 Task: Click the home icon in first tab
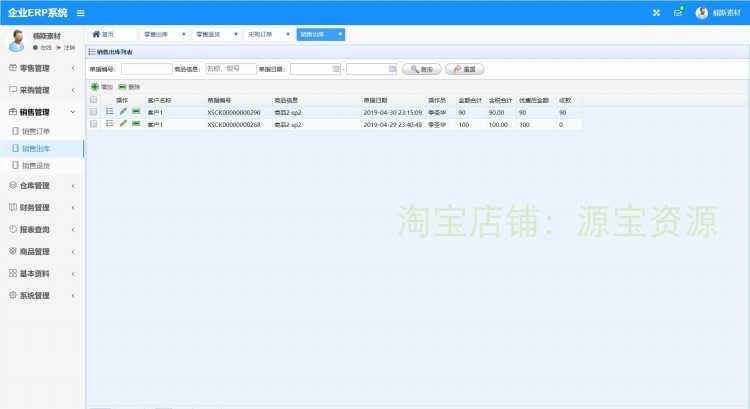pos(96,34)
